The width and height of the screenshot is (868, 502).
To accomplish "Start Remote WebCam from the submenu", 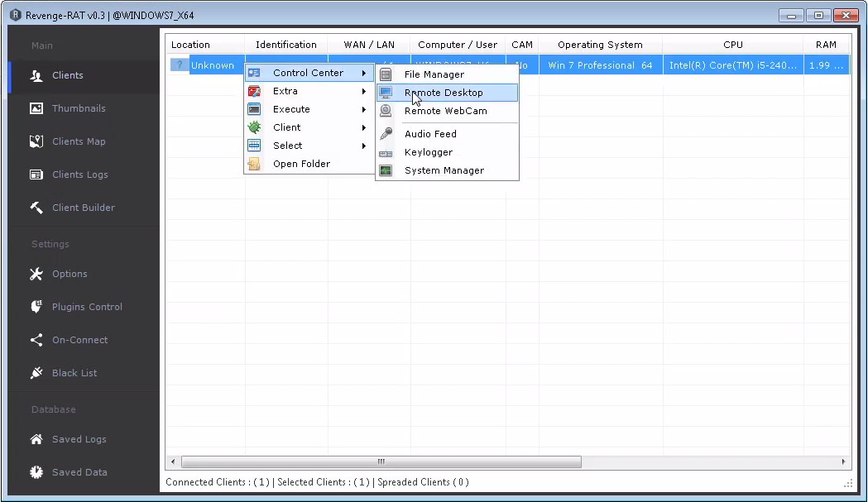I will click(448, 112).
